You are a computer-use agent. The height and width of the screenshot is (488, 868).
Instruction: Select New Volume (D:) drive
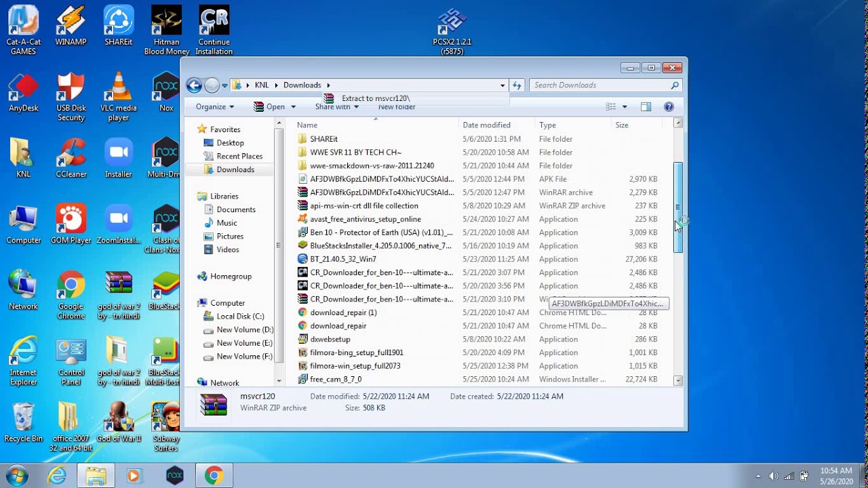(x=245, y=329)
